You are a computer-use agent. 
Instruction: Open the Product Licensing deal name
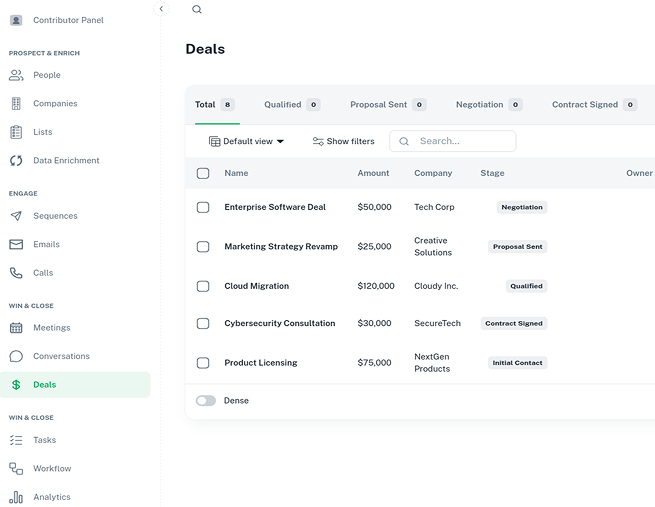[261, 363]
